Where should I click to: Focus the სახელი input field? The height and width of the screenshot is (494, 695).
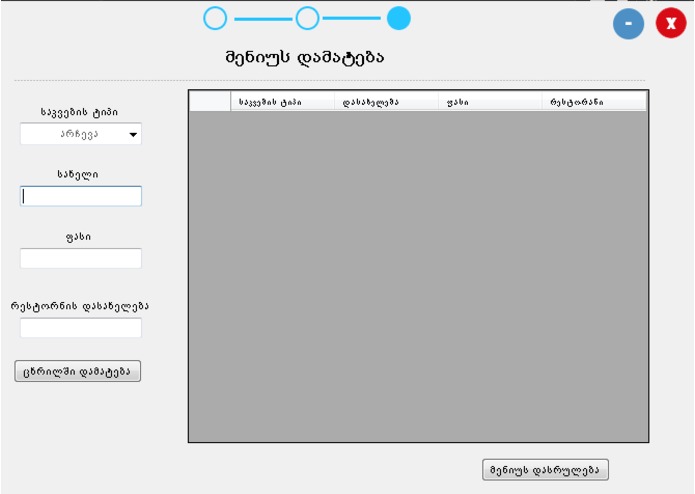(x=81, y=196)
